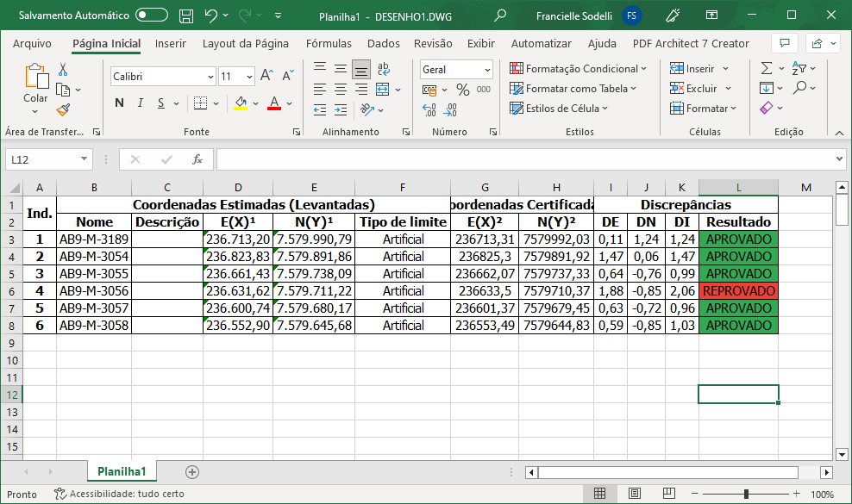Paste with the Colar clipboard icon

[36, 76]
